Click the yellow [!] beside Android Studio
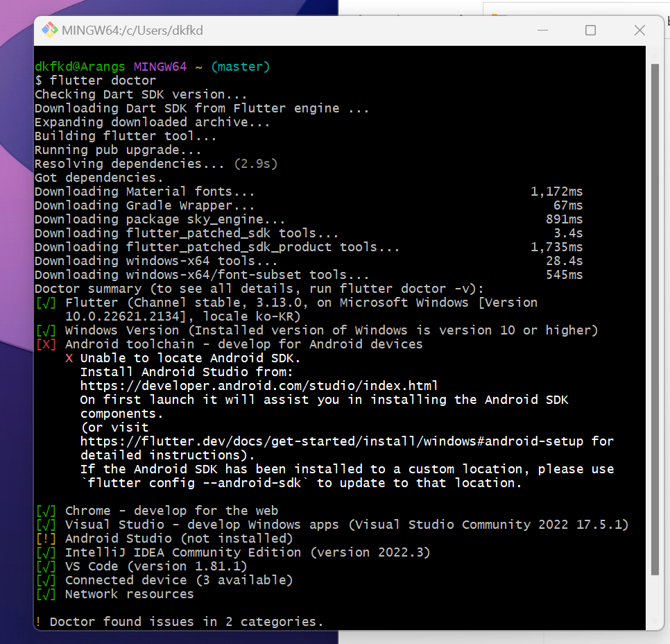The height and width of the screenshot is (644, 670). (x=46, y=539)
